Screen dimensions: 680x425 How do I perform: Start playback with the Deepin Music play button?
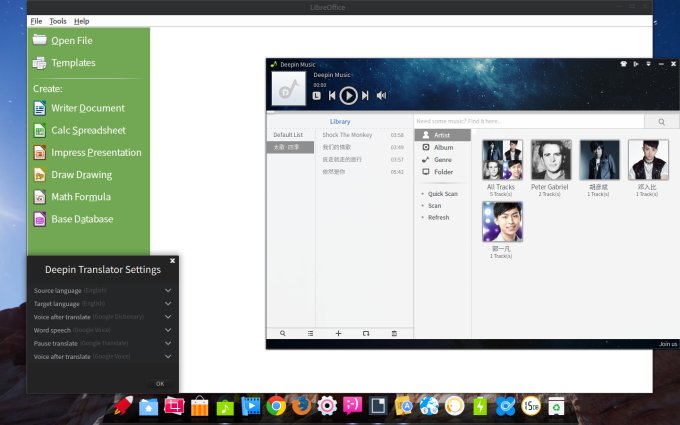(348, 95)
